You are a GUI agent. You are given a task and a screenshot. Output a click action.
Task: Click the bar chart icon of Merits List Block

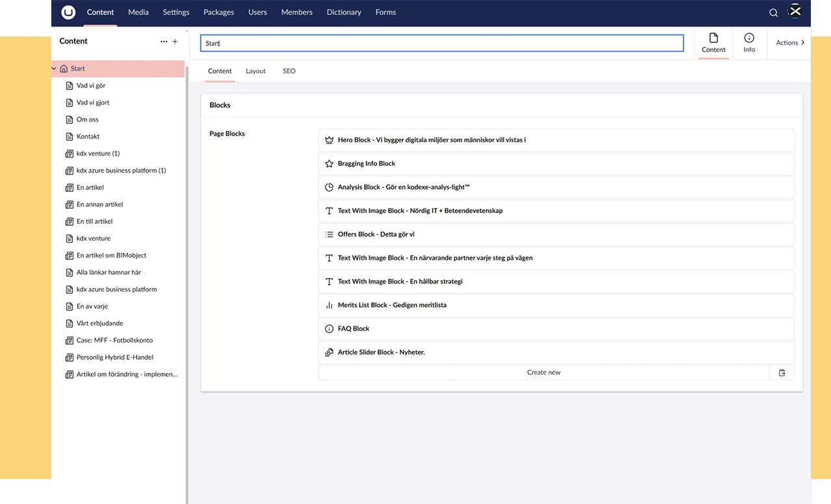coord(329,305)
